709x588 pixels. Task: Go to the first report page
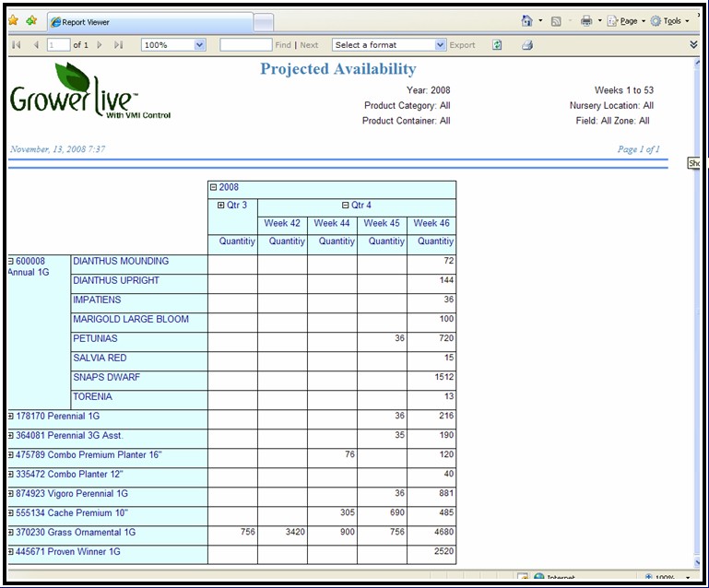pos(16,44)
